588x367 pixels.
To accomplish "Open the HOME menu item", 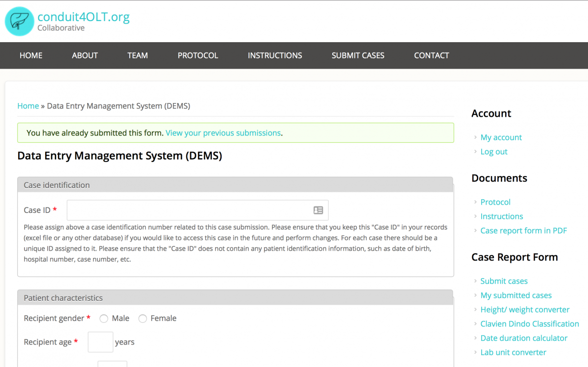I will coord(31,55).
